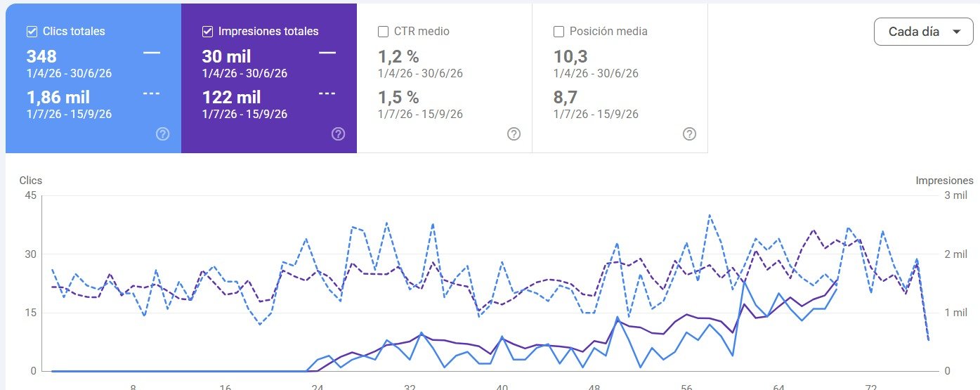Uncheck the Clics totales checkbox
This screenshot has height=390, width=980.
32,32
